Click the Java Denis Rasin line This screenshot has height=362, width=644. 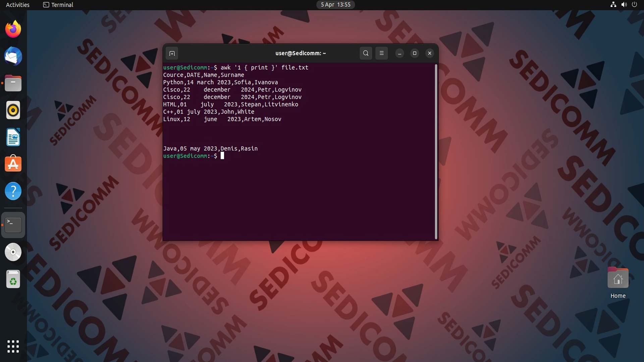[x=210, y=148]
